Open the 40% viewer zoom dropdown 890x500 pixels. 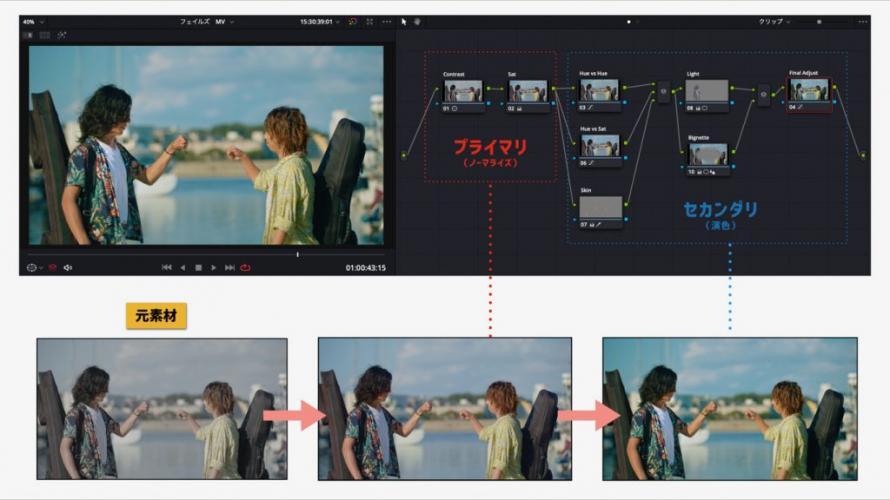click(33, 22)
